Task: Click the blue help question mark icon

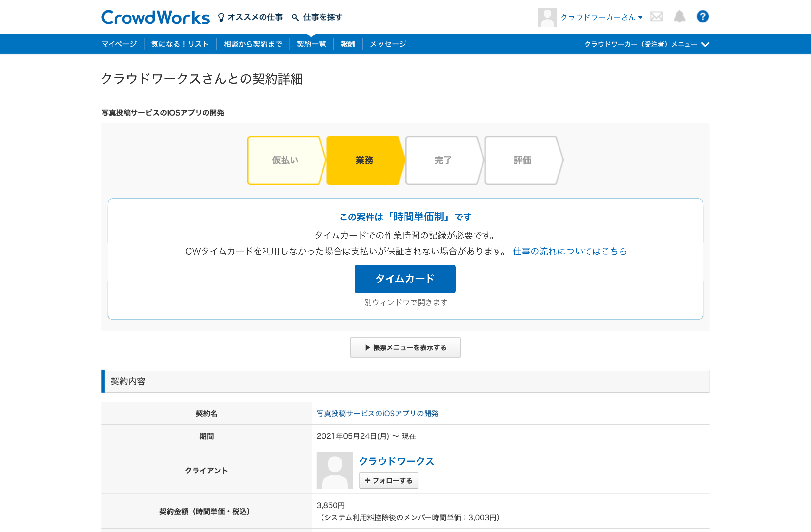Action: coord(702,17)
